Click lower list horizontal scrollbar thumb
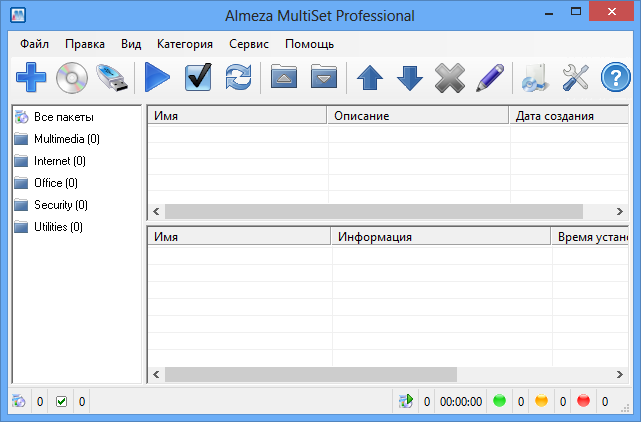641x422 pixels. [311, 374]
